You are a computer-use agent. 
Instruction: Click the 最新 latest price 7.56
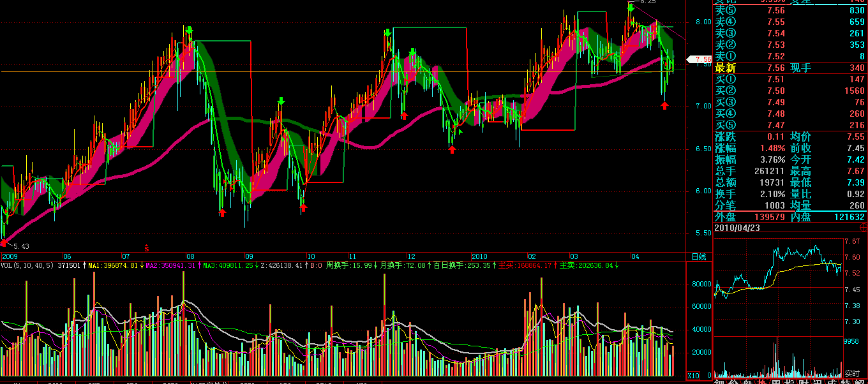(776, 68)
